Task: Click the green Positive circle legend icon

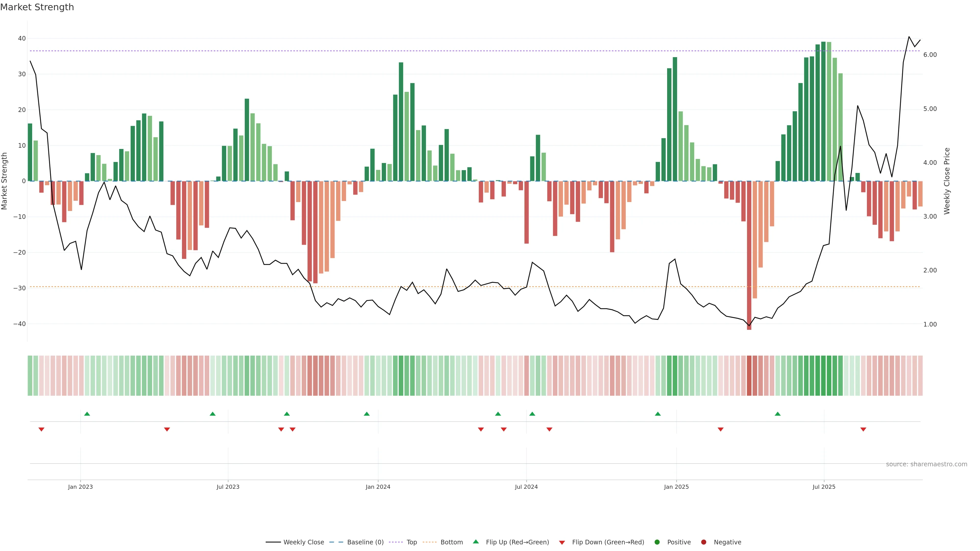Action: [657, 542]
